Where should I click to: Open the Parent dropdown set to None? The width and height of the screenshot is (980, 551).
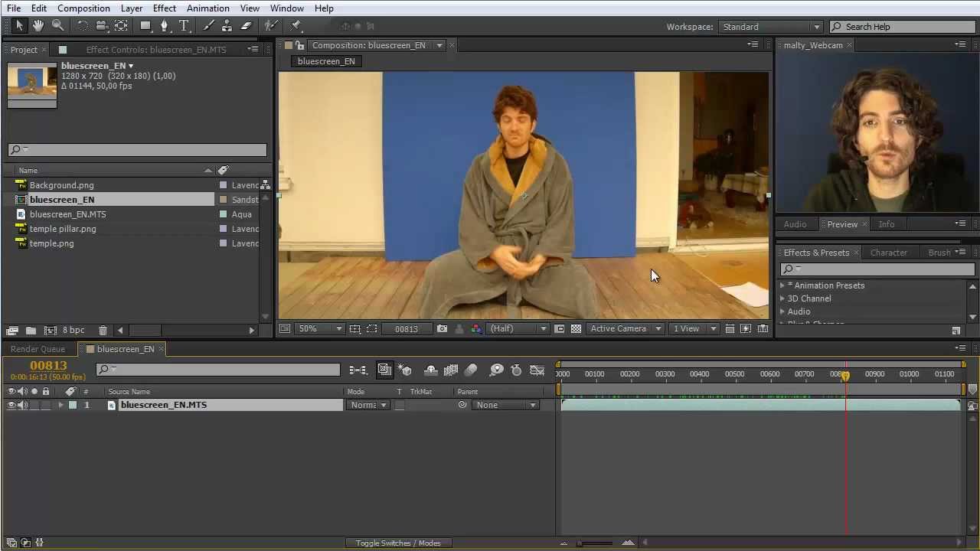(x=505, y=405)
